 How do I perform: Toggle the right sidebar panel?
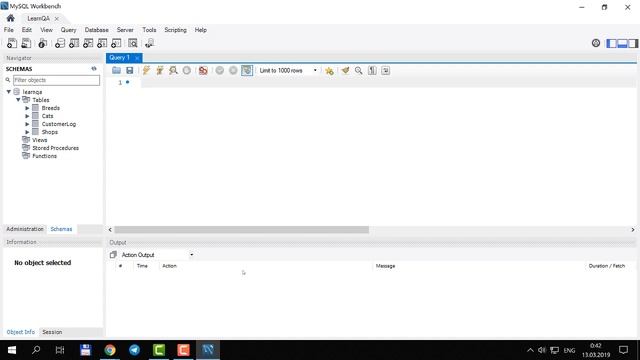point(633,43)
